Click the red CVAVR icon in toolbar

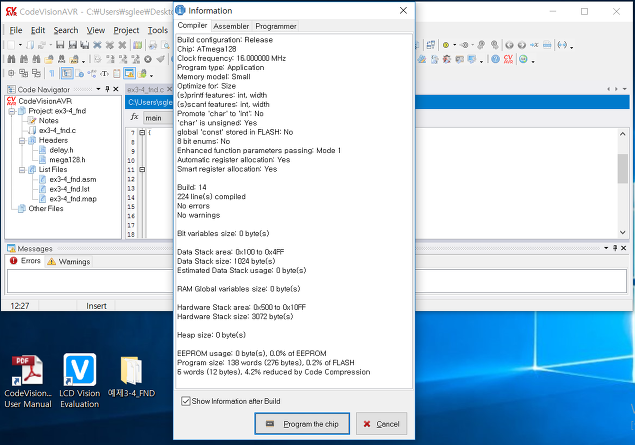click(508, 60)
